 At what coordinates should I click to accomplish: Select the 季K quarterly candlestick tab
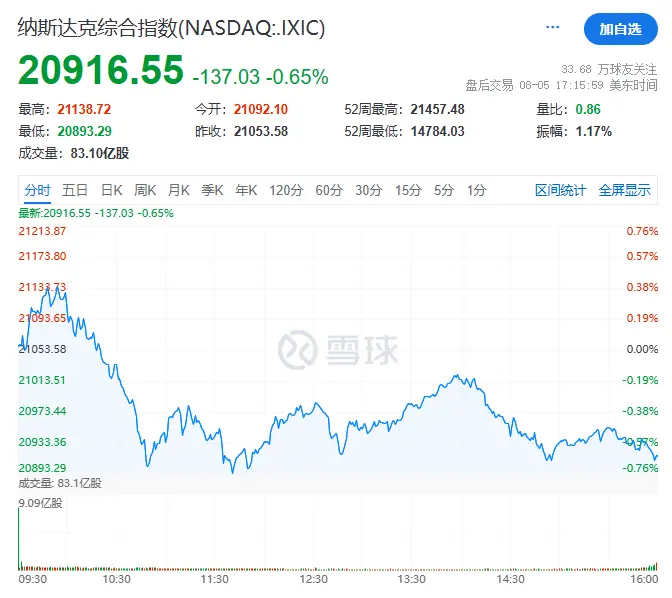[x=212, y=190]
